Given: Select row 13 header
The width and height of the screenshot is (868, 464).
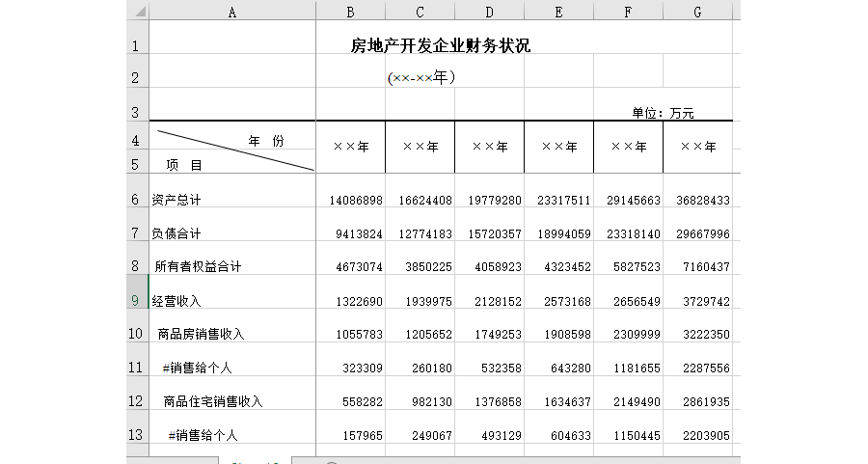Looking at the screenshot, I should tap(137, 427).
